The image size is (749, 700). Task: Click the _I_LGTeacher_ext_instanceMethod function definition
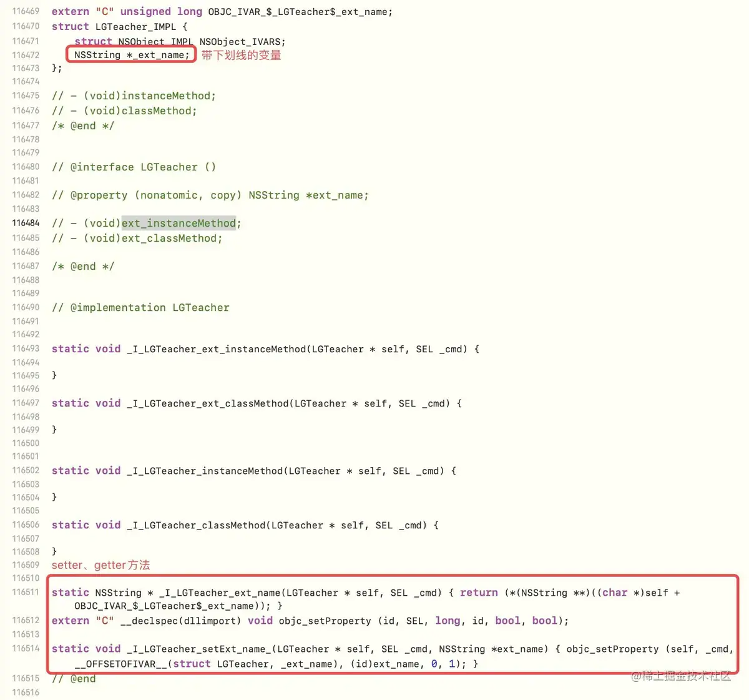click(x=265, y=349)
